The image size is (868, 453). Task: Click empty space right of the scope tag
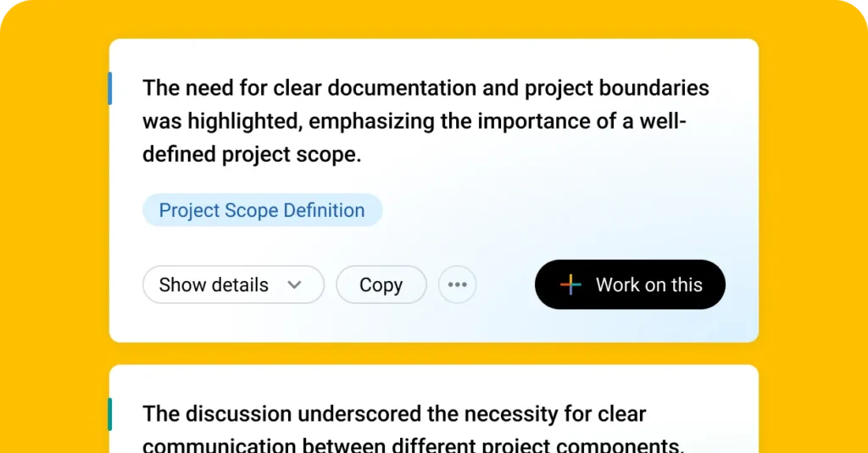pos(554,210)
